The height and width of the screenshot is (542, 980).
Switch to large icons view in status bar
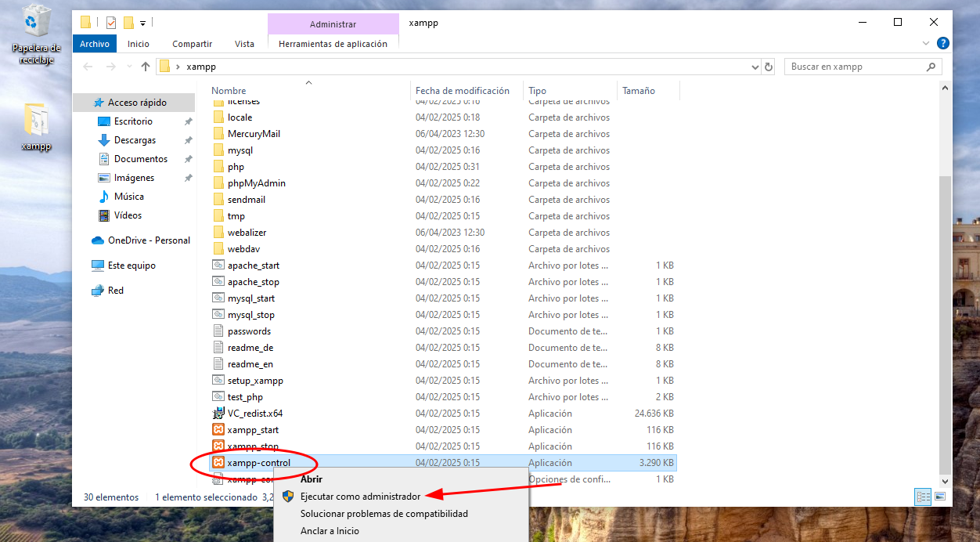[x=940, y=497]
